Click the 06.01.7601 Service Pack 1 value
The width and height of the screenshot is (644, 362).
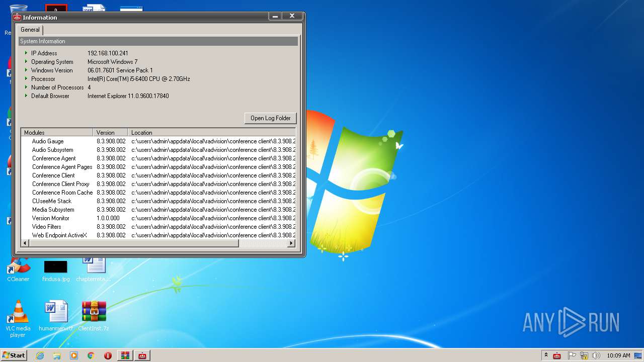click(x=120, y=70)
